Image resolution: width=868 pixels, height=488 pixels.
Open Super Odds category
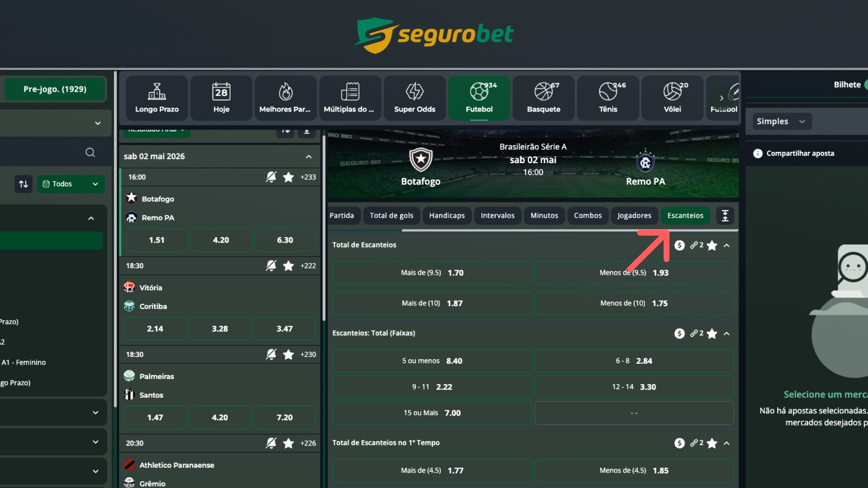tap(415, 98)
